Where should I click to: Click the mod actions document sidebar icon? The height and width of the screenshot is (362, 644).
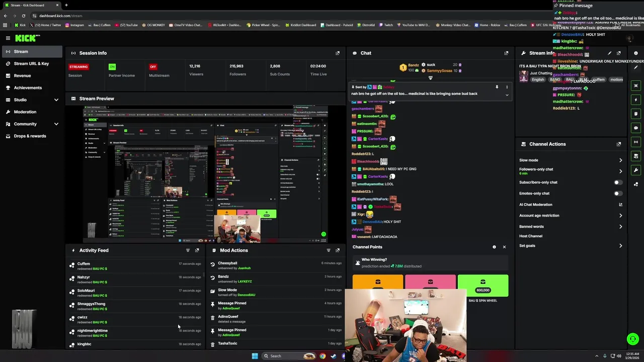pyautogui.click(x=636, y=114)
